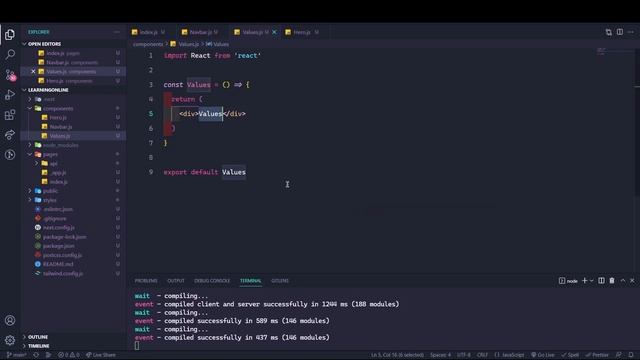640x360 pixels.
Task: Switch to the Output panel tab
Action: coord(176,281)
